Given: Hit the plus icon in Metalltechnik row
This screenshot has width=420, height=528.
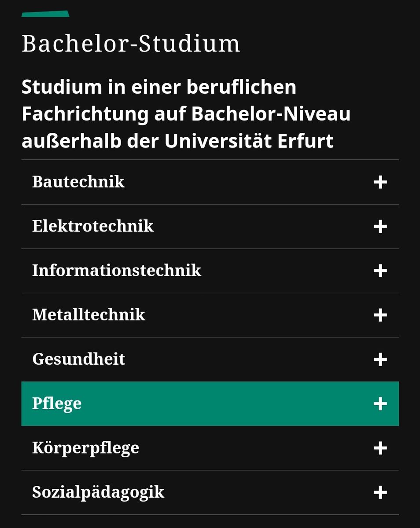Looking at the screenshot, I should point(380,315).
